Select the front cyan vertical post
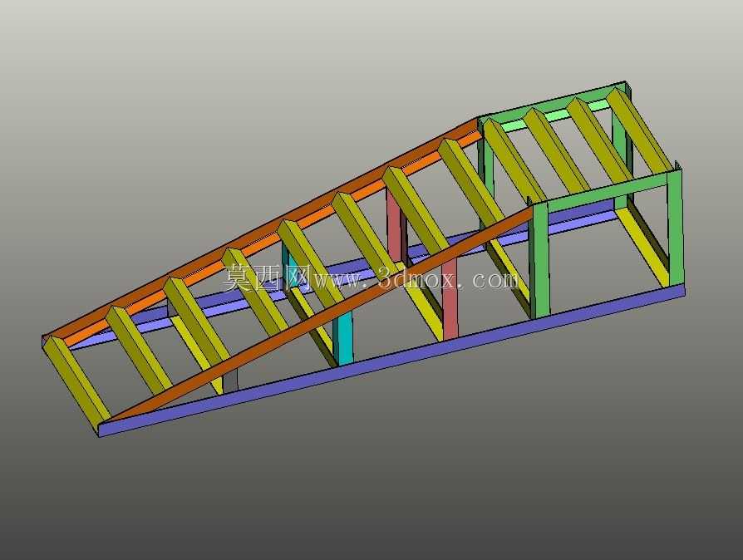 (343, 337)
